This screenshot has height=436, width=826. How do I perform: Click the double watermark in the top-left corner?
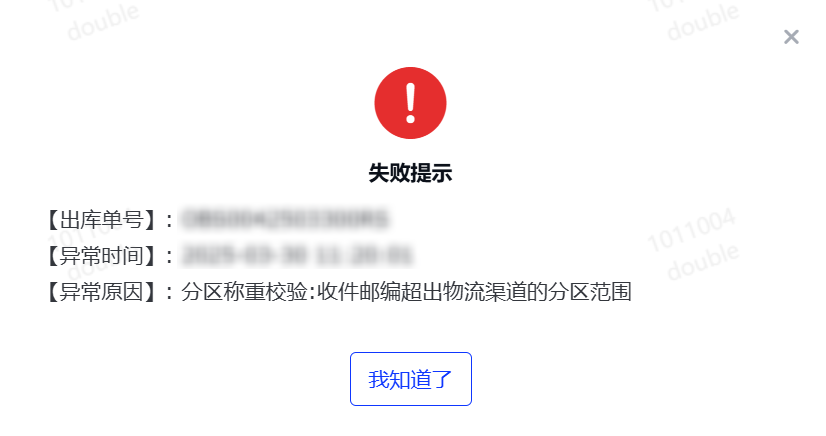click(103, 22)
